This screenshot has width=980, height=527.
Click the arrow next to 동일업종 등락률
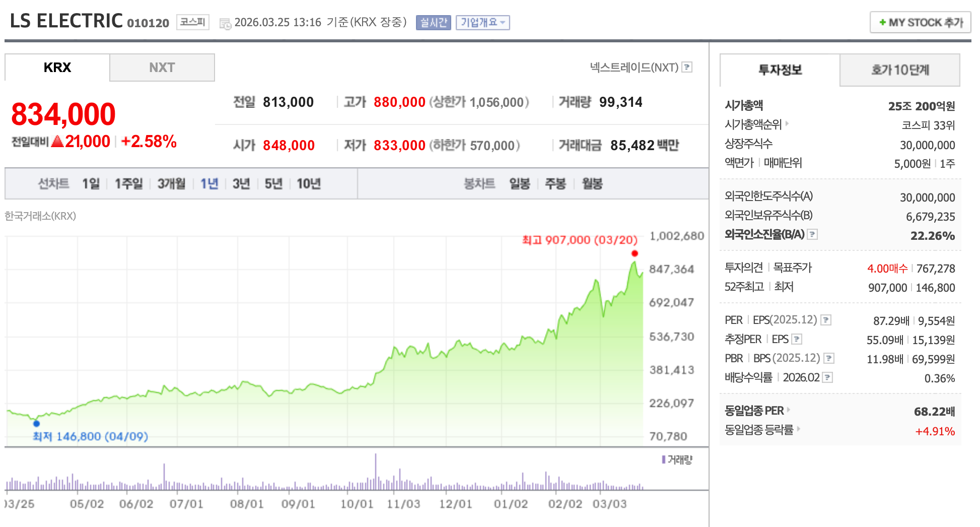tap(799, 429)
